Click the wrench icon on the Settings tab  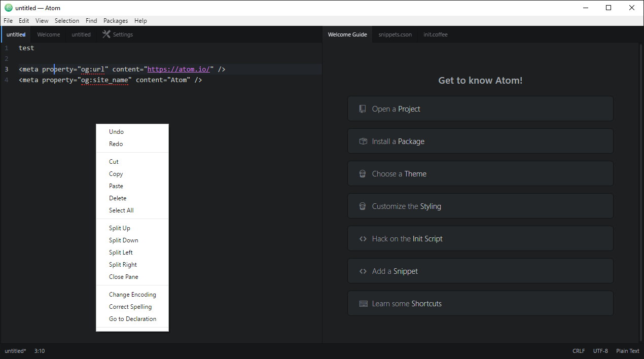pyautogui.click(x=106, y=34)
